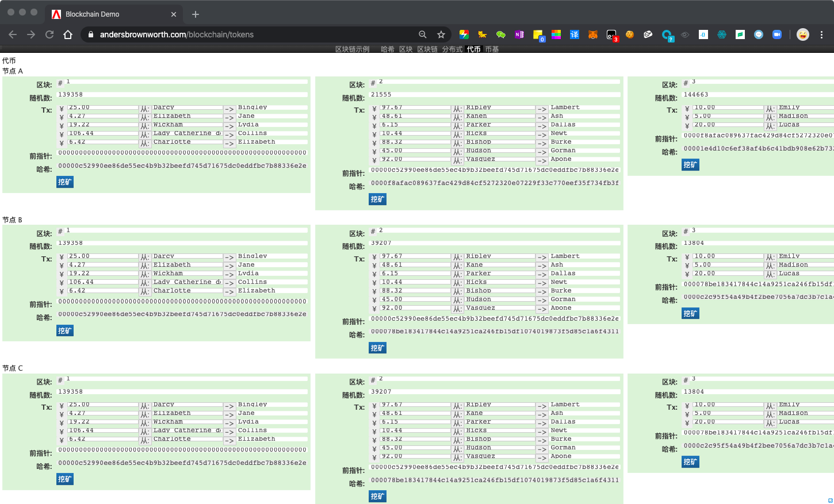Open the curly braces JSON extension icon
834x504 pixels.
[x=703, y=34]
